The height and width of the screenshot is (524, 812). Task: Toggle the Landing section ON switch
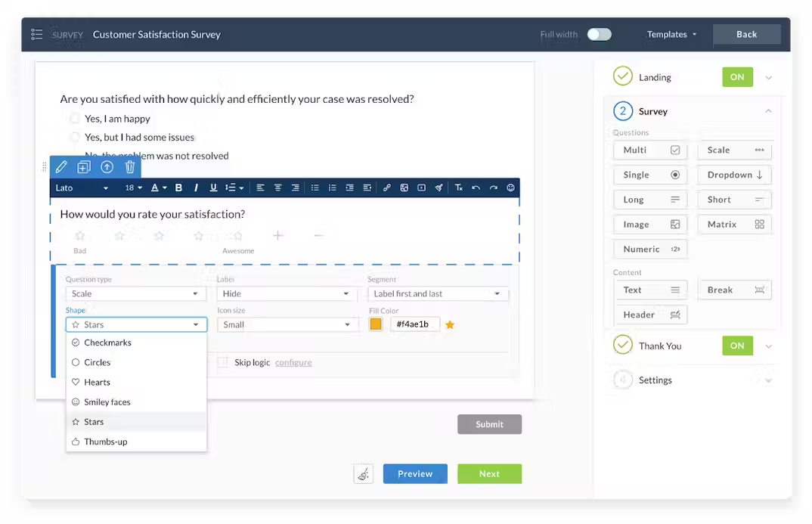pos(737,76)
